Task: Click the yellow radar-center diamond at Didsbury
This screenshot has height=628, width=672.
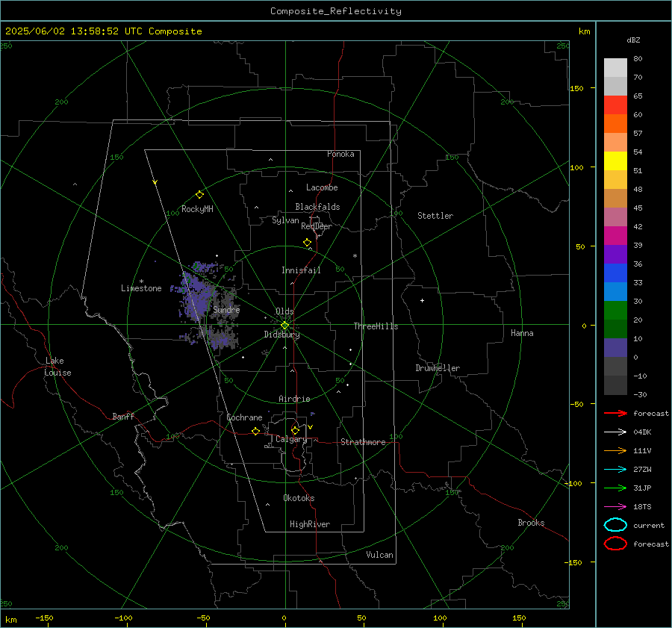Action: point(284,326)
